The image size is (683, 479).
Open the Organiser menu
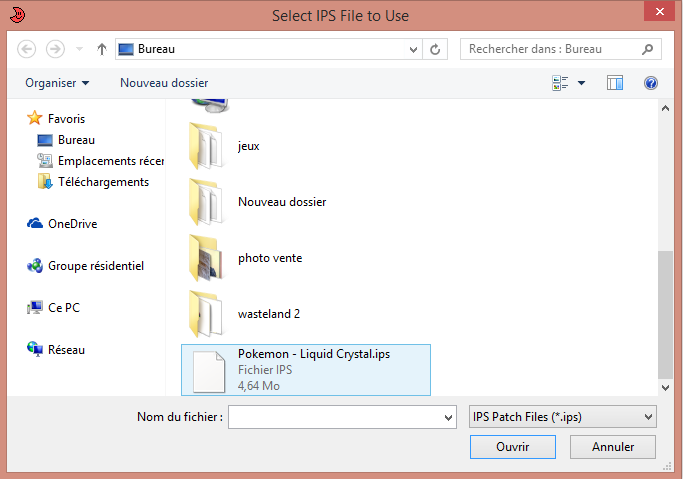[57, 83]
